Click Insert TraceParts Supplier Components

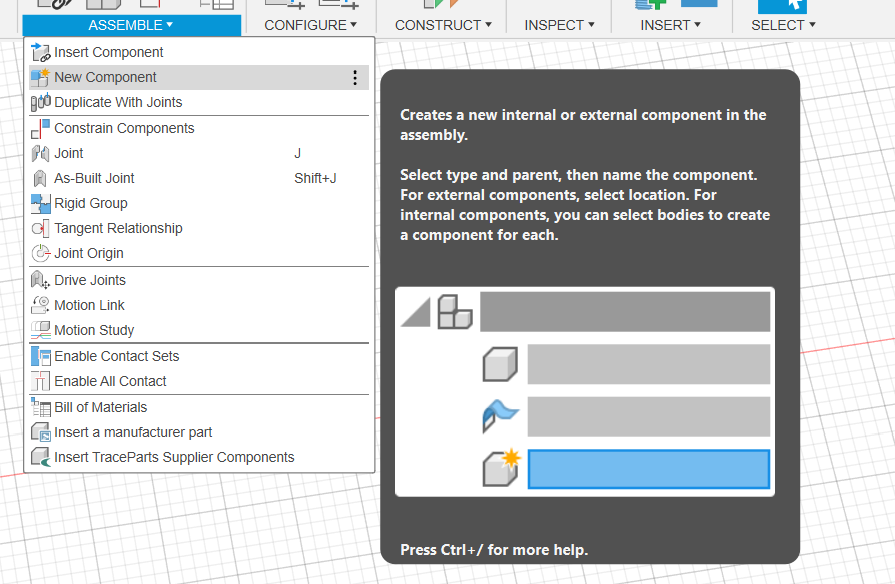point(174,457)
